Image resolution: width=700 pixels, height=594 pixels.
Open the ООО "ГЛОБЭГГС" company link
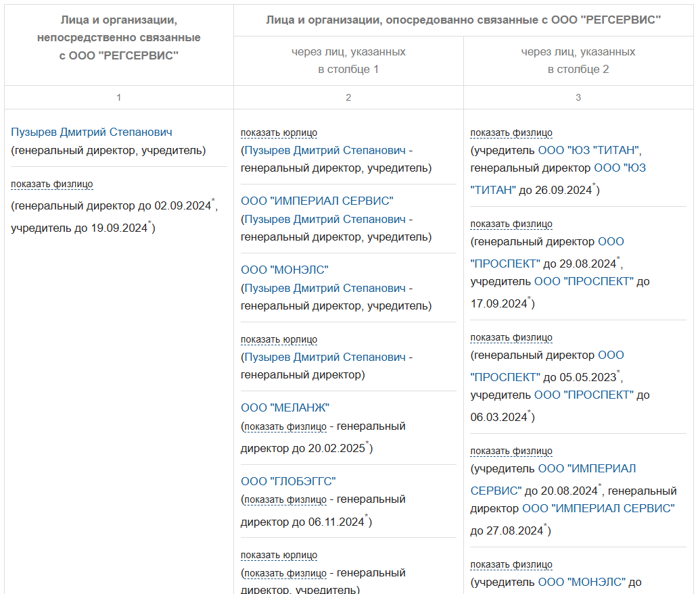pyautogui.click(x=288, y=482)
